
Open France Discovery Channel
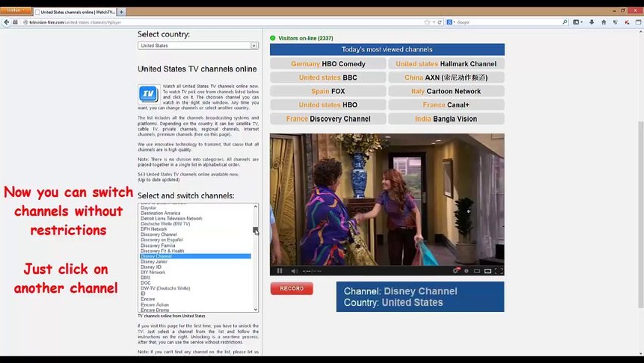(328, 119)
